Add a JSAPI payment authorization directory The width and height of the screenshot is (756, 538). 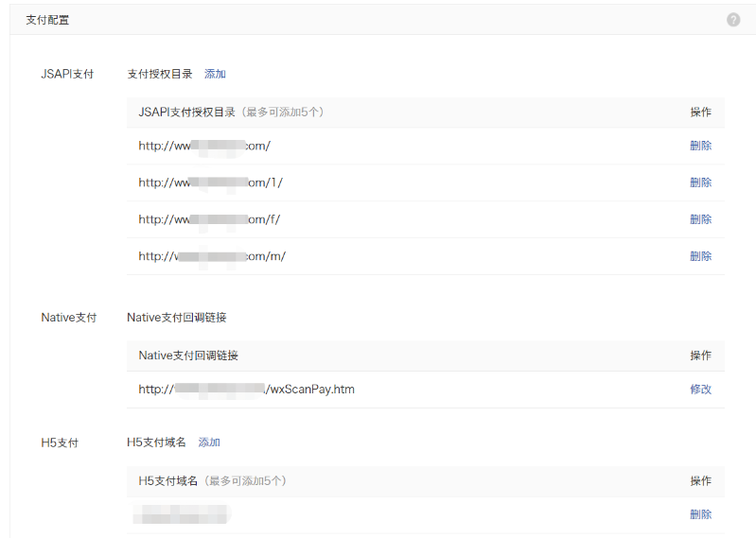215,74
